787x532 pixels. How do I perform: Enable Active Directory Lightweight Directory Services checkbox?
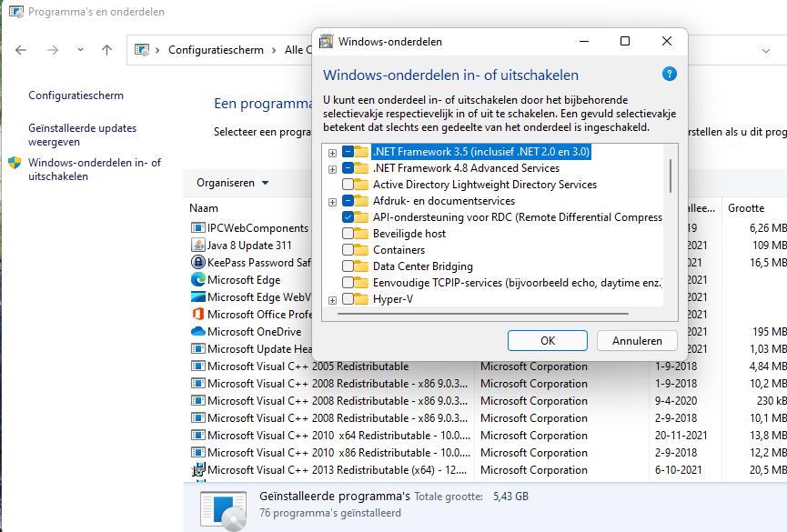point(348,185)
